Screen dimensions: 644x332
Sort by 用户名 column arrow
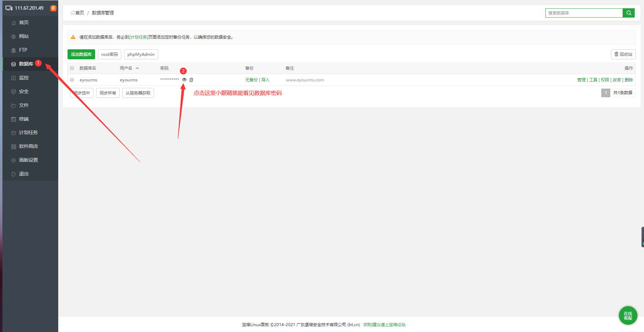(137, 68)
